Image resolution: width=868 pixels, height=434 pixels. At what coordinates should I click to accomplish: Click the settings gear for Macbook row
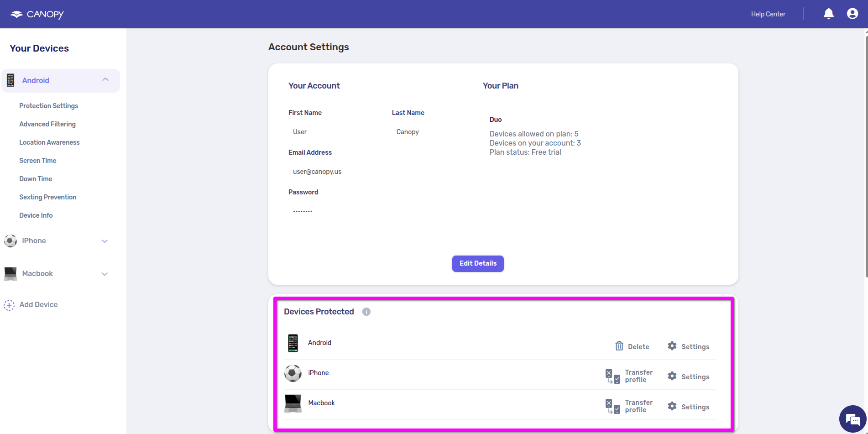tap(672, 406)
